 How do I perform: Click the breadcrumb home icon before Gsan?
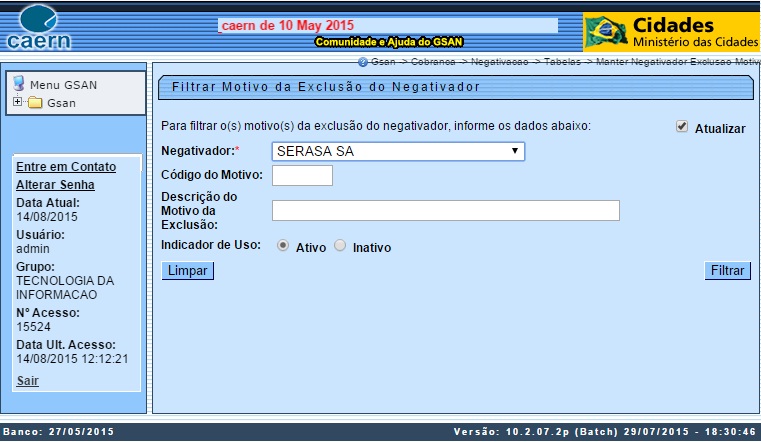[362, 62]
